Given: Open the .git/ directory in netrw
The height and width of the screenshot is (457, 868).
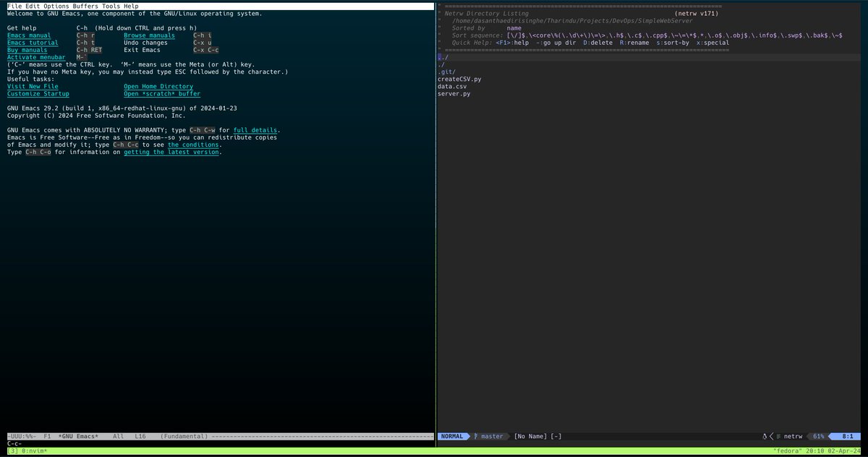Looking at the screenshot, I should pyautogui.click(x=446, y=72).
